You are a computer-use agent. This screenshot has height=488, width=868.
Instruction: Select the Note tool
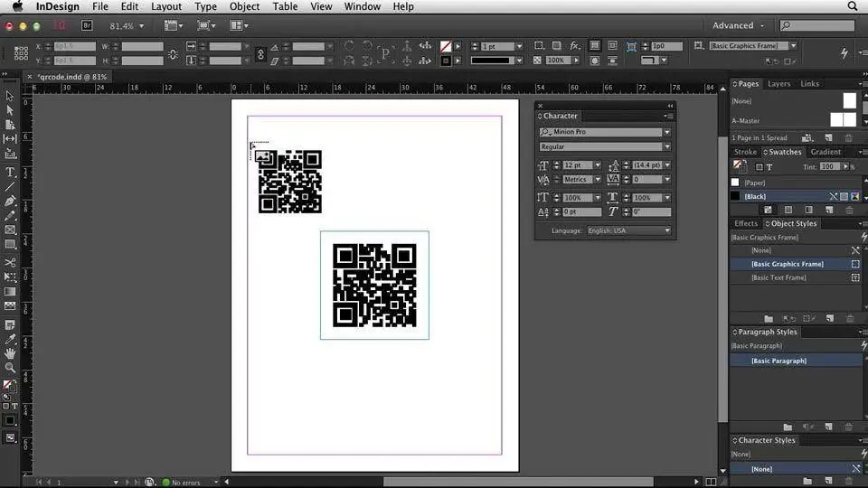point(9,324)
